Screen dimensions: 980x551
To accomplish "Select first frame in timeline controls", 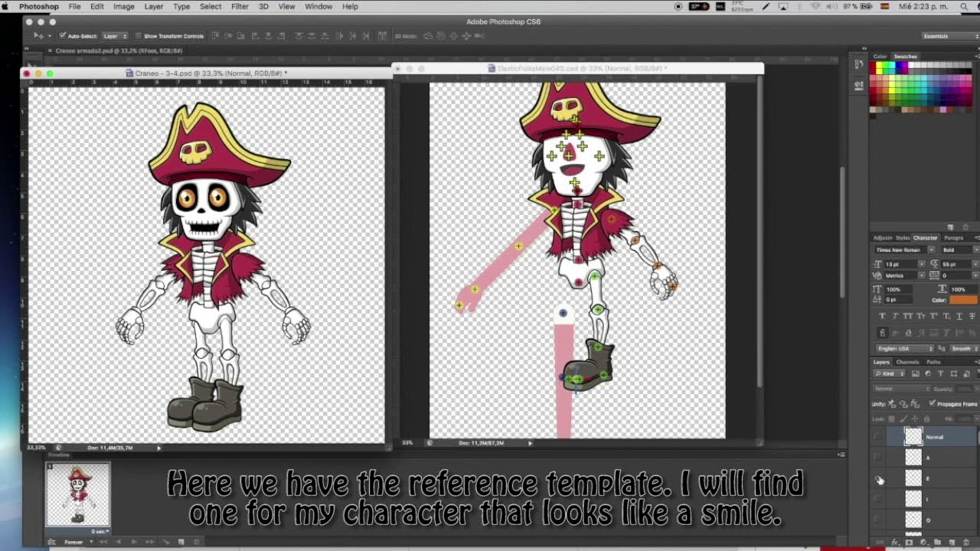I will pyautogui.click(x=104, y=542).
